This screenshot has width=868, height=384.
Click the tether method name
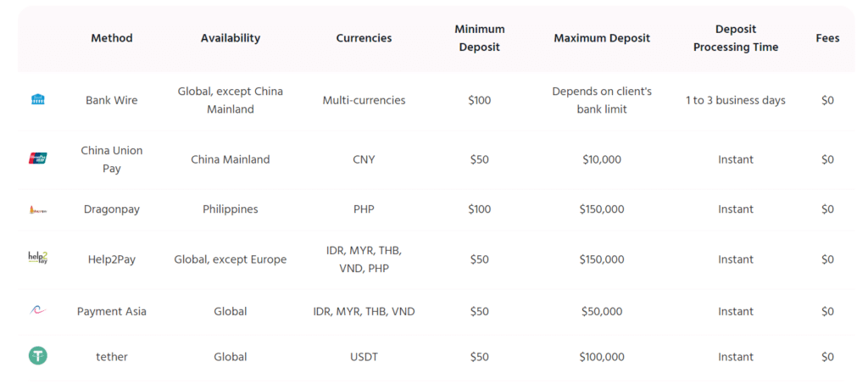point(112,357)
